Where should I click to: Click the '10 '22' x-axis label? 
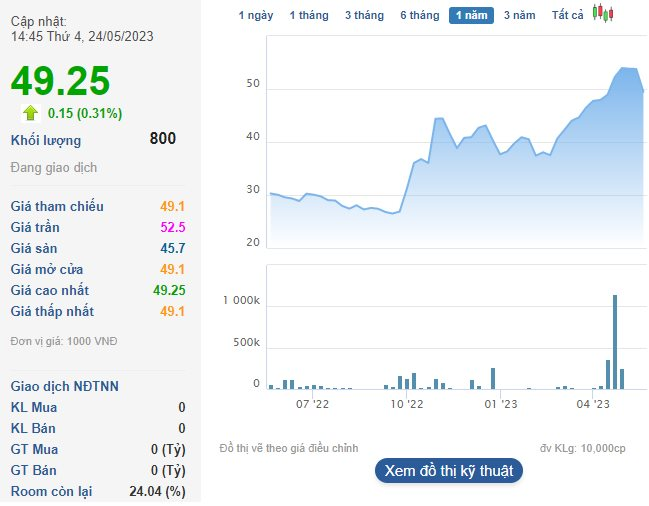coord(407,404)
